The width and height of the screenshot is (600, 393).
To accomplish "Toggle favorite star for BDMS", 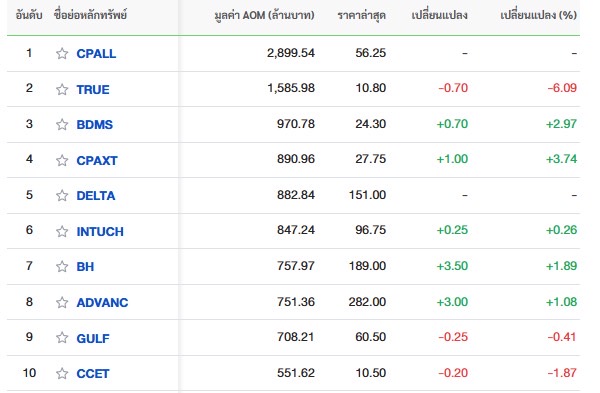I will pyautogui.click(x=62, y=124).
